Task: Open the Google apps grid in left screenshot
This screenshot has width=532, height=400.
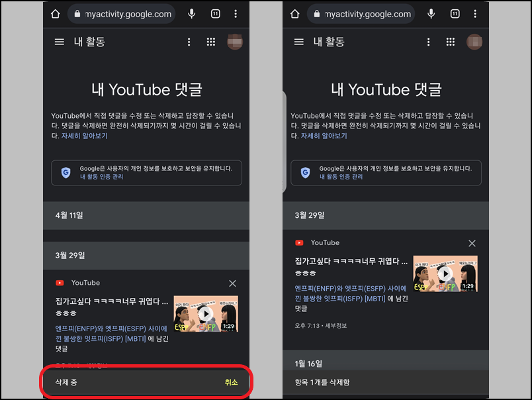Action: click(211, 42)
